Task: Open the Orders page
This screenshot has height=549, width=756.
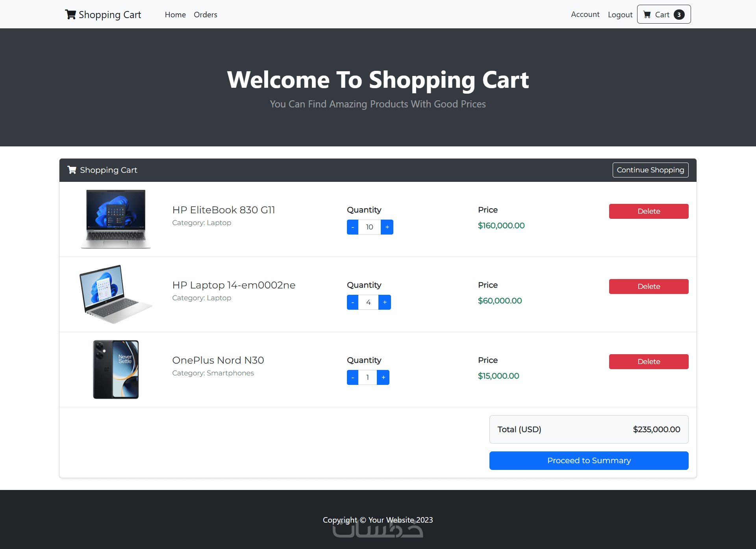Action: (x=205, y=15)
